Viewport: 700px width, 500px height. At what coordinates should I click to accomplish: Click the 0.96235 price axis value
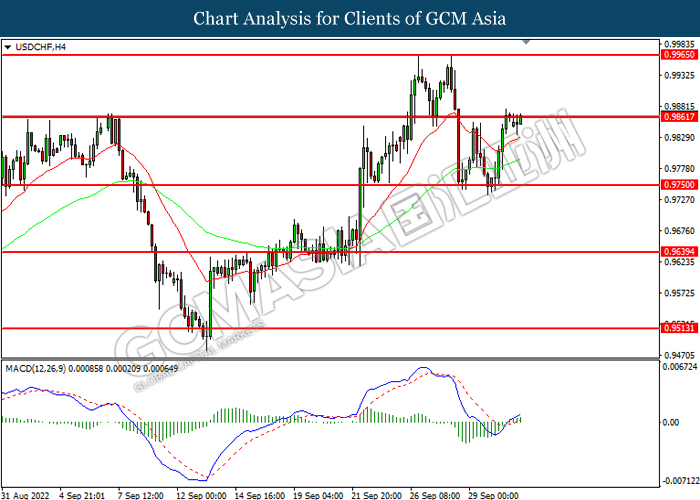(x=679, y=262)
